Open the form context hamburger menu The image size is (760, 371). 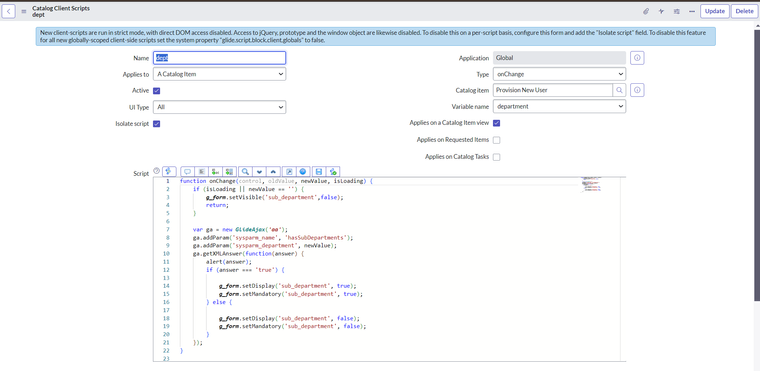tap(24, 11)
